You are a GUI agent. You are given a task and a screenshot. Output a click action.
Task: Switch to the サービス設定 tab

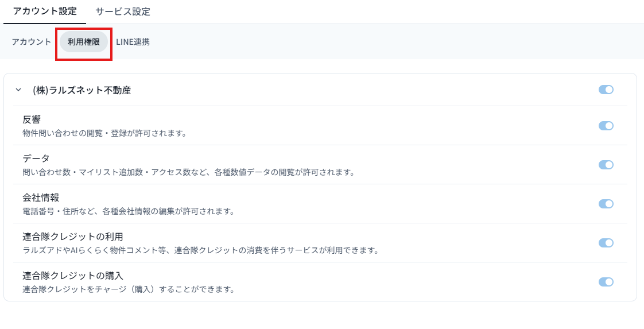(123, 11)
